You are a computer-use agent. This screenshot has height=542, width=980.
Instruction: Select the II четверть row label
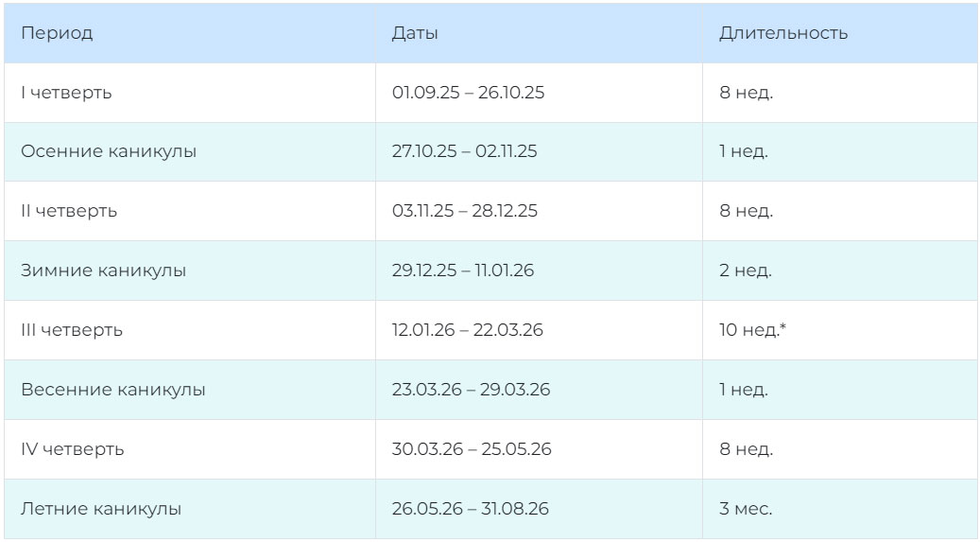(x=69, y=211)
